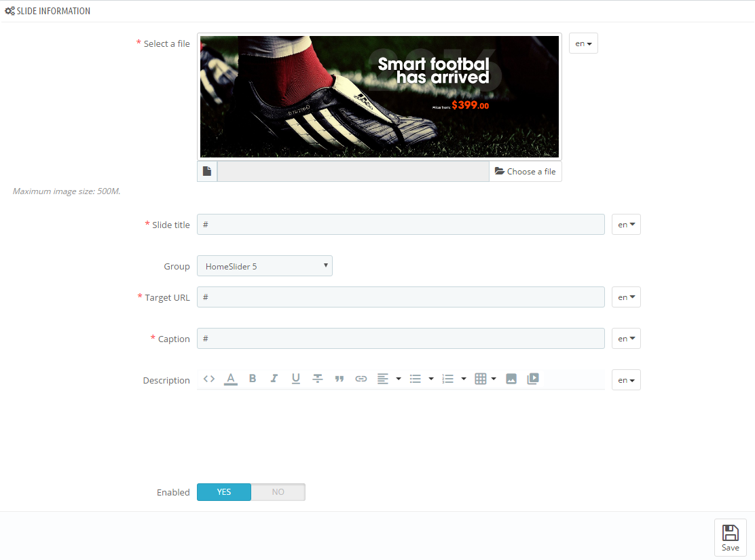Open the Group dropdown showing HomeSlider 5

[x=265, y=266]
